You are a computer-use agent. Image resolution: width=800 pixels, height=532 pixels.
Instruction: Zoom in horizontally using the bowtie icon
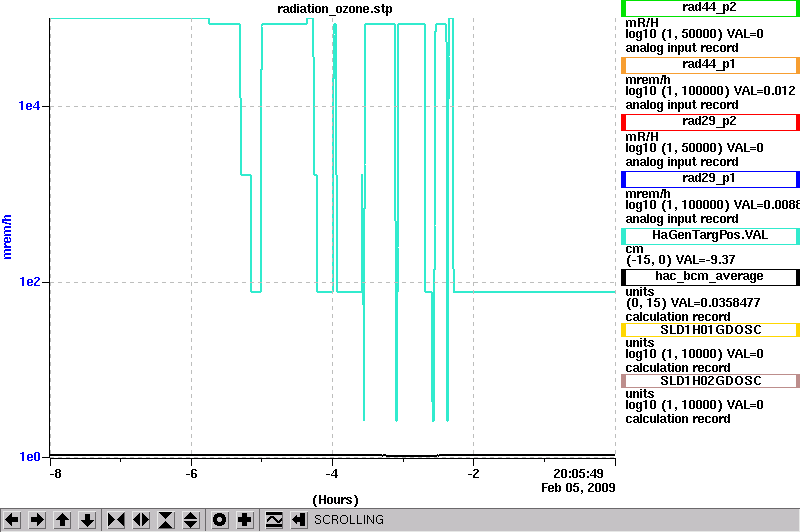click(116, 520)
